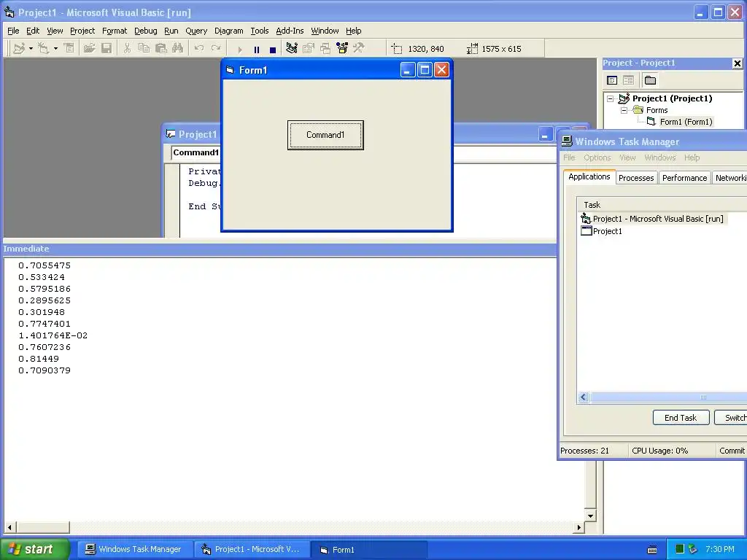
Task: Open the Project menu
Action: [x=82, y=31]
